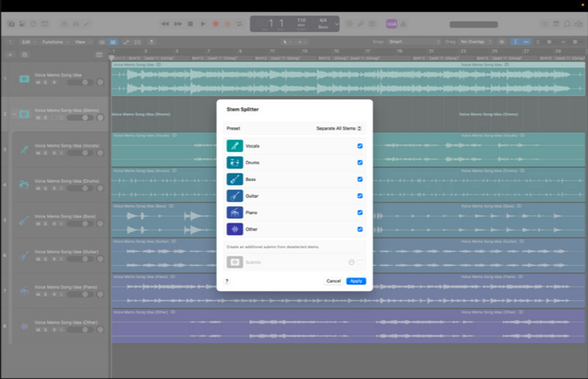Screen dimensions: 588x379
Task: Click the Bass guitar stem icon
Action: click(x=234, y=180)
